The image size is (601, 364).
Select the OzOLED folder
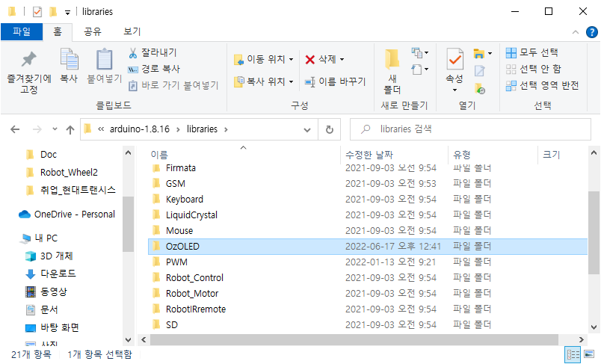[x=368, y=247]
